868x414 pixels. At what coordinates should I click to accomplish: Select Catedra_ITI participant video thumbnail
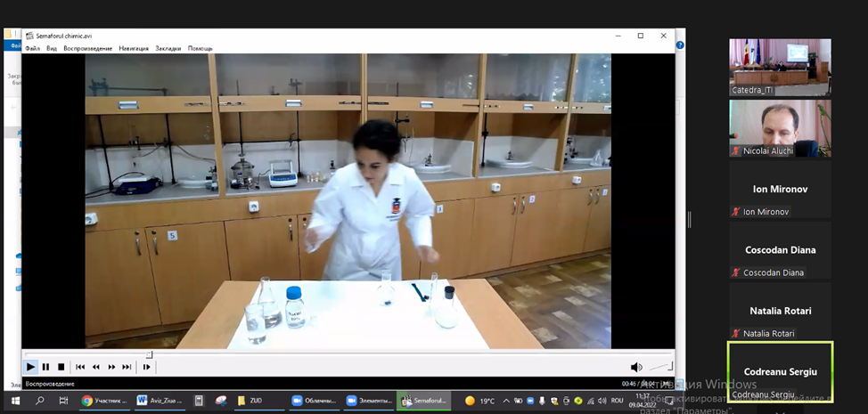[780, 68]
